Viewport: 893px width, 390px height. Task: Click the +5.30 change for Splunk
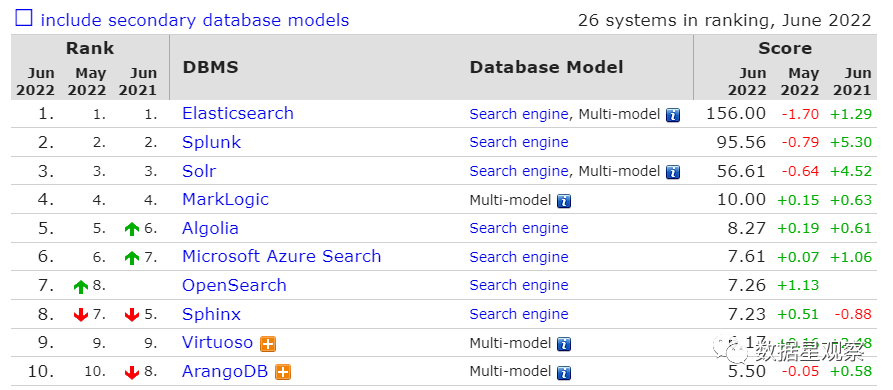[851, 143]
